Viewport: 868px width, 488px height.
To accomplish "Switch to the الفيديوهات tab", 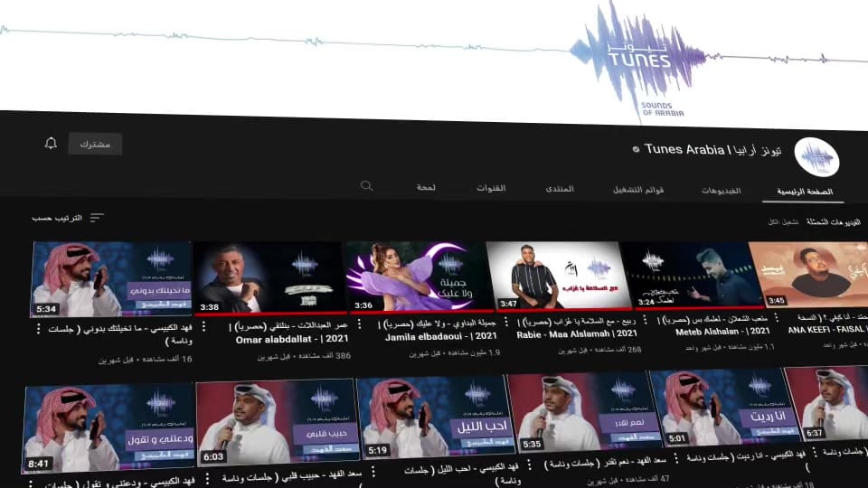I will [x=721, y=191].
